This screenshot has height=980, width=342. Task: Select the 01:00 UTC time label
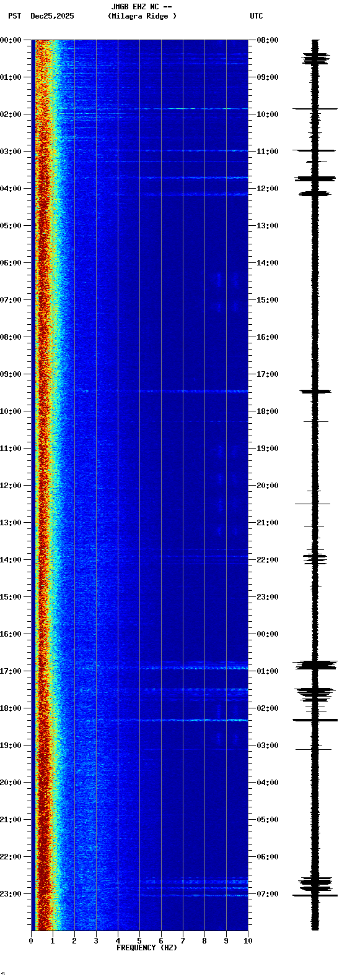pyautogui.click(x=268, y=671)
